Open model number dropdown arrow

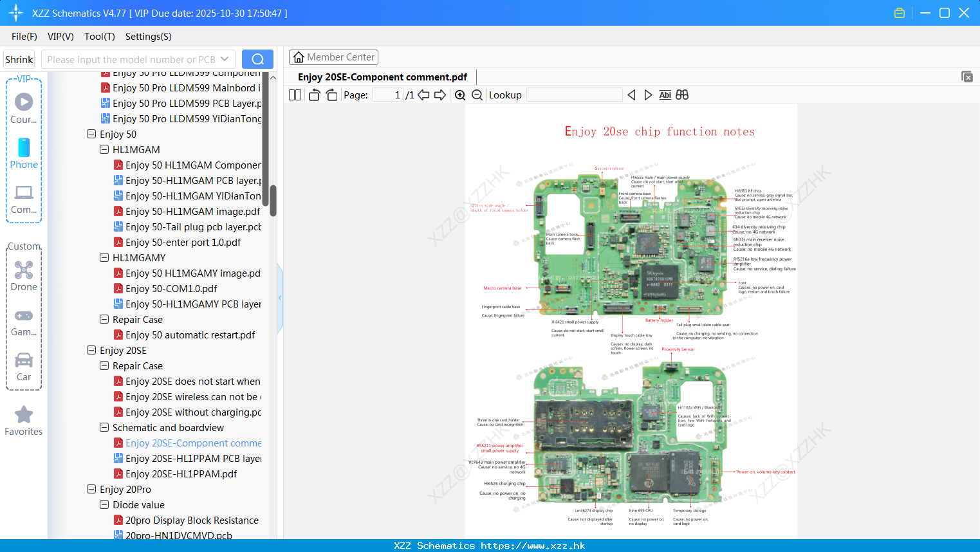pos(225,59)
